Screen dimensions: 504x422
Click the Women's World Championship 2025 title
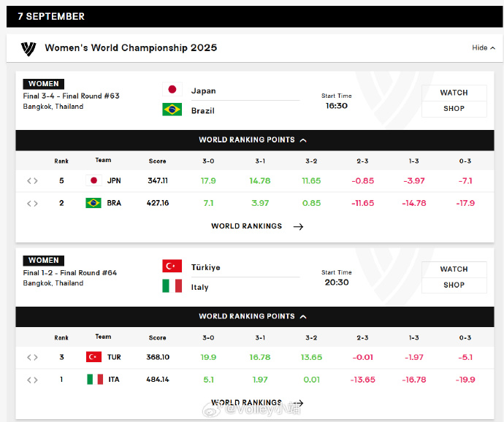pyautogui.click(x=131, y=48)
